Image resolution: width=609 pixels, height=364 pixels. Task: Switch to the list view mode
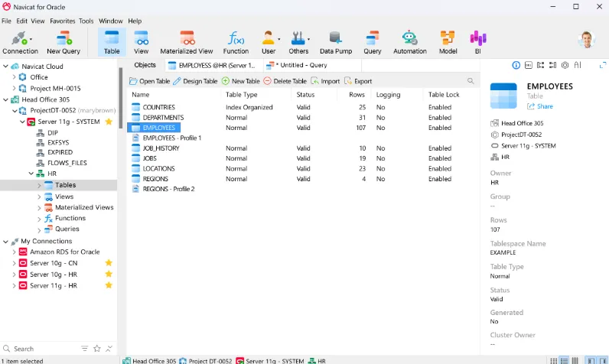click(554, 360)
